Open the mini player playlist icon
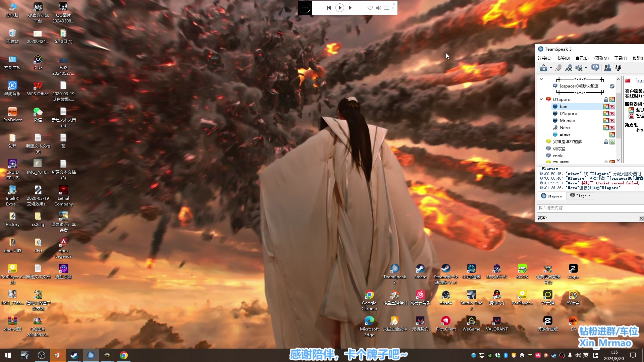The image size is (644, 362). (x=386, y=8)
